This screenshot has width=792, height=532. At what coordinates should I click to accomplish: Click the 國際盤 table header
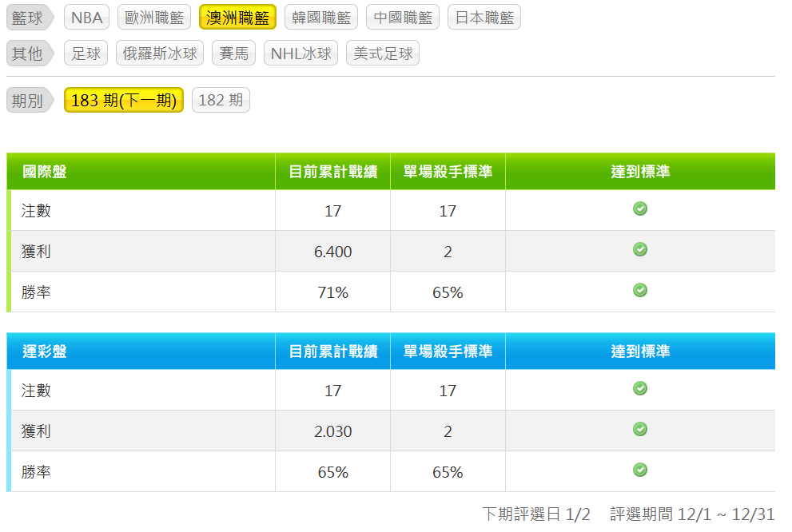coord(45,172)
